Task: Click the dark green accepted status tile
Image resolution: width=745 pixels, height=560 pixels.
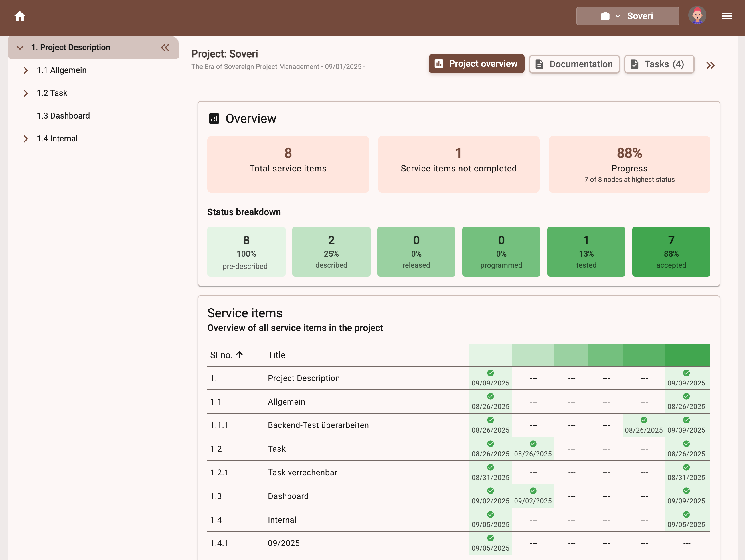Action: (x=671, y=251)
